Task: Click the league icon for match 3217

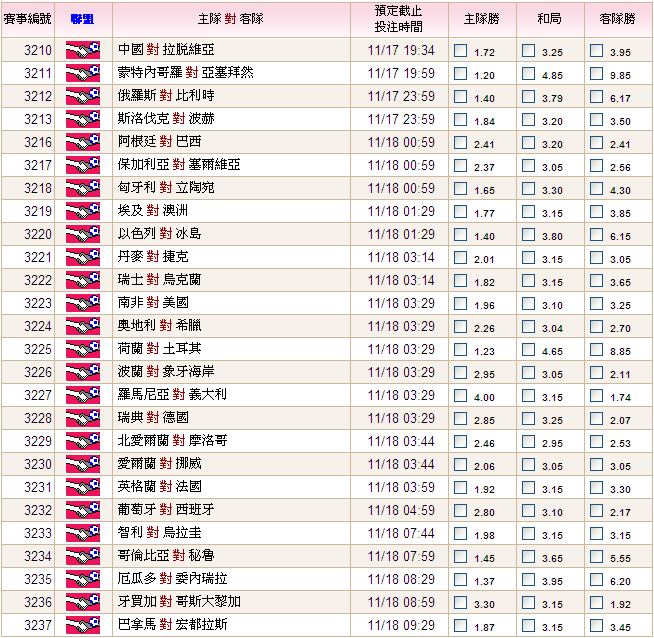Action: click(x=83, y=165)
